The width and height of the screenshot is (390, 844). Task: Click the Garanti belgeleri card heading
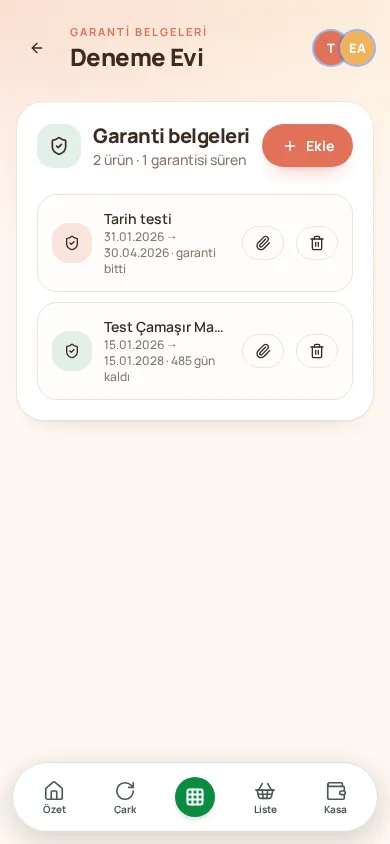[x=171, y=136]
